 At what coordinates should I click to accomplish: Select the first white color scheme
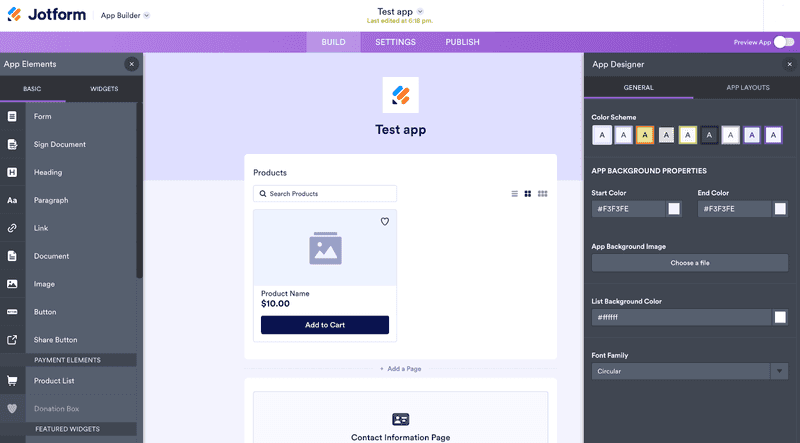602,135
